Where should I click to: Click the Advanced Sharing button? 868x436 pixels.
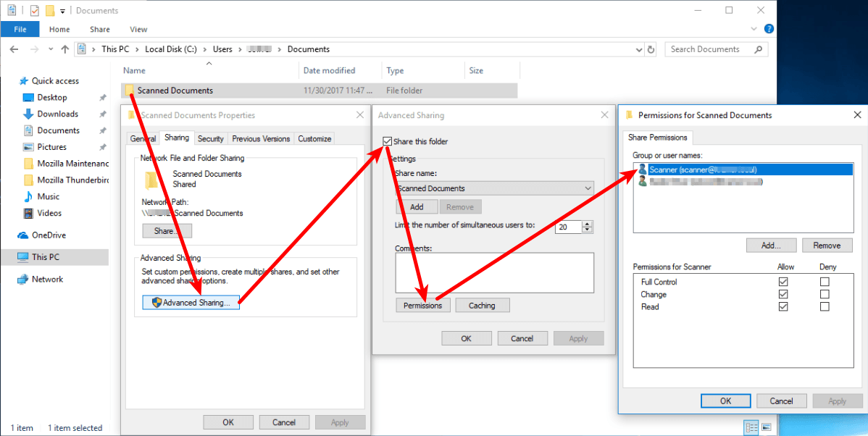(191, 303)
